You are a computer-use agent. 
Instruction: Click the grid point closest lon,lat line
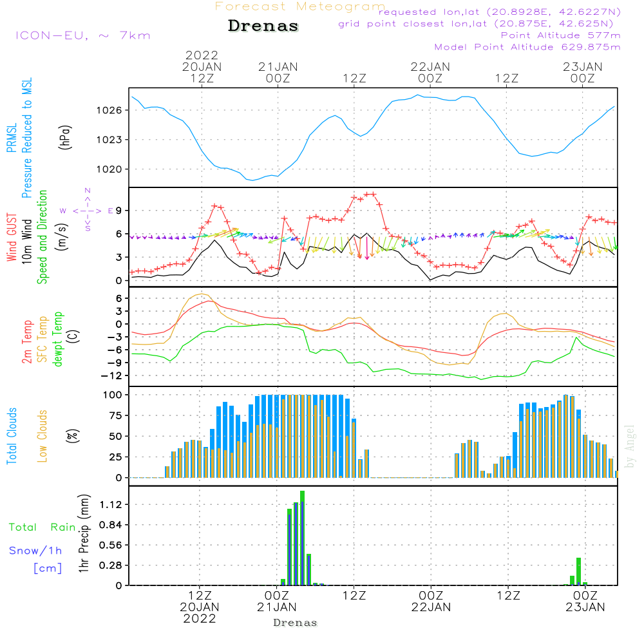coord(476,24)
